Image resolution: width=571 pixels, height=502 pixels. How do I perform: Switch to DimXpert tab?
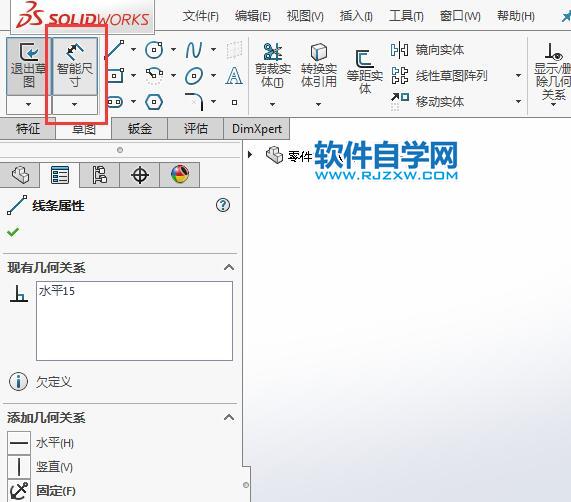[257, 129]
